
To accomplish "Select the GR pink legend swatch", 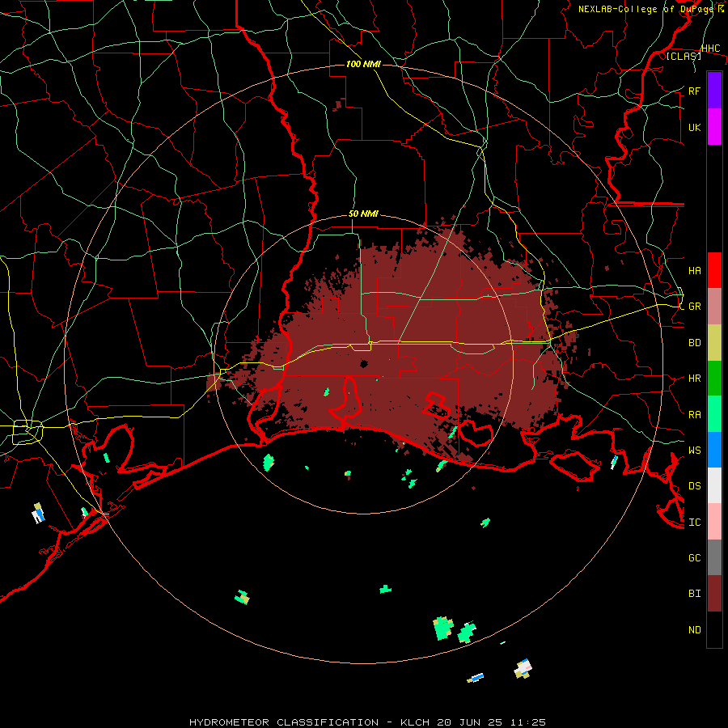I will point(714,306).
